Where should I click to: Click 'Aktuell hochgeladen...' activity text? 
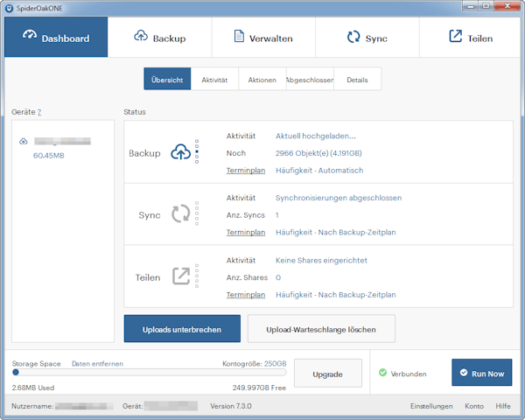pos(316,136)
